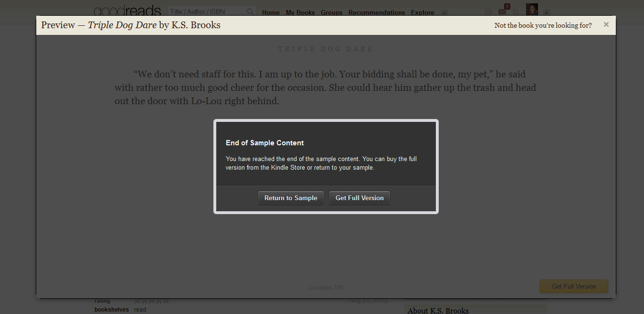Click the search magnifier icon

[250, 11]
